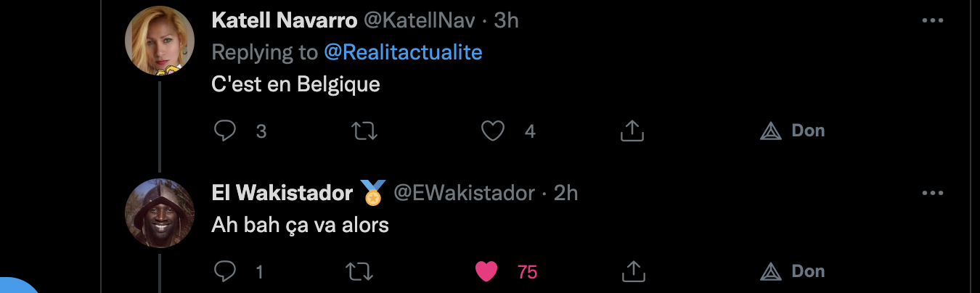
Task: Open more options on Katell Navarro's tweet
Action: coord(932,20)
